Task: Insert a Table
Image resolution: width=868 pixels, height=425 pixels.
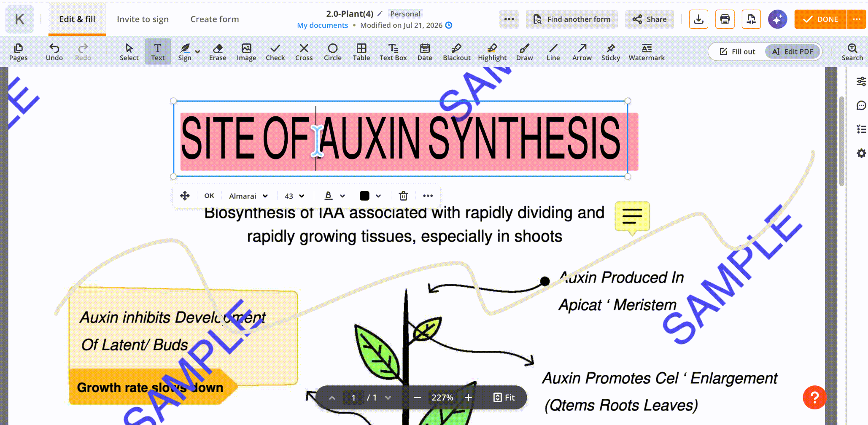Action: [361, 52]
